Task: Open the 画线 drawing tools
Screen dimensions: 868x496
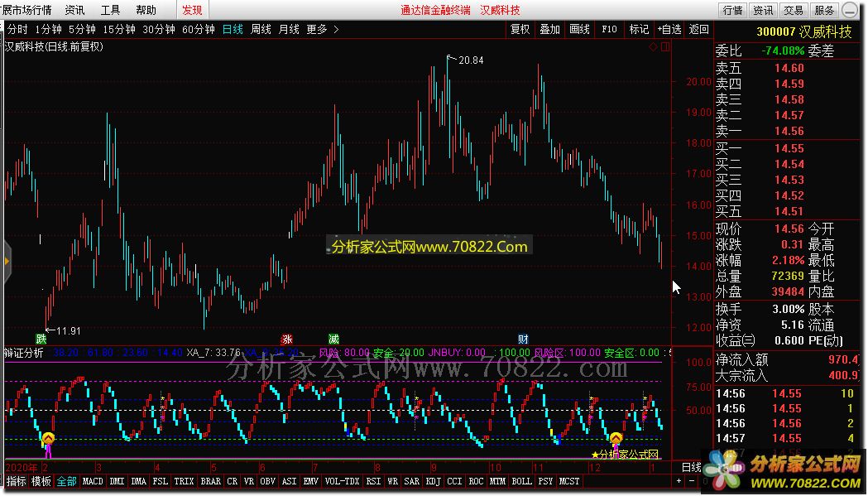Action: point(579,29)
